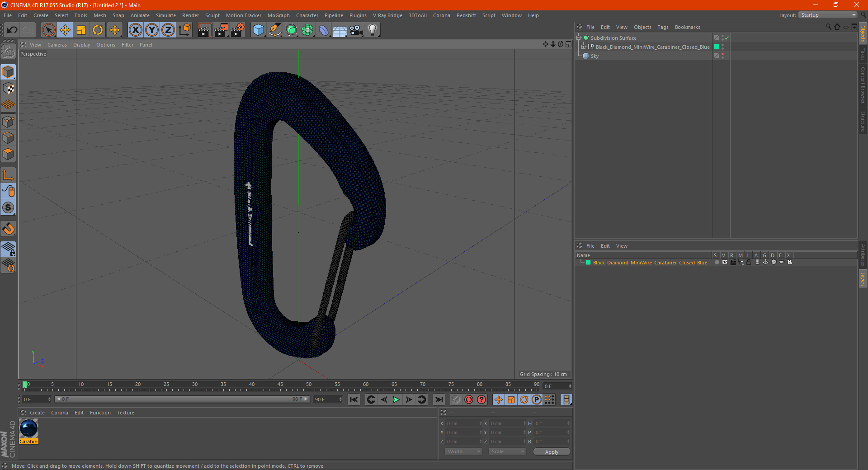The image size is (868, 470).
Task: Open the Array modeling objects icon
Action: 307,30
